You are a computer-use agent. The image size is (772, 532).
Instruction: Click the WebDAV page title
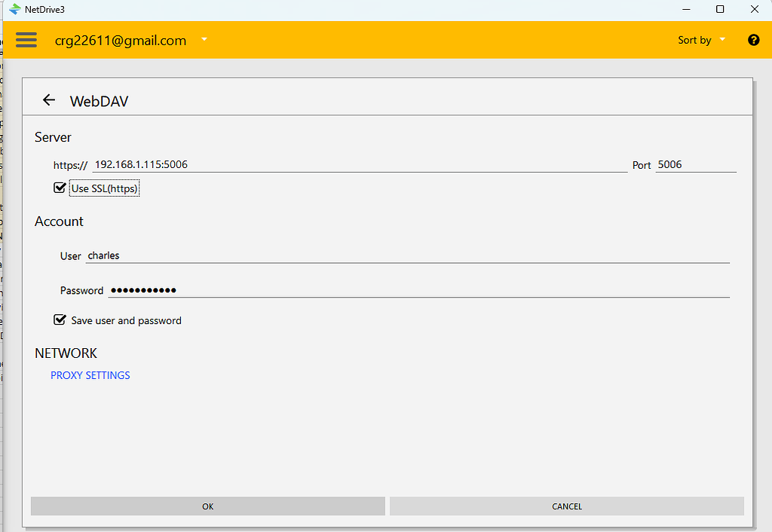pyautogui.click(x=99, y=100)
